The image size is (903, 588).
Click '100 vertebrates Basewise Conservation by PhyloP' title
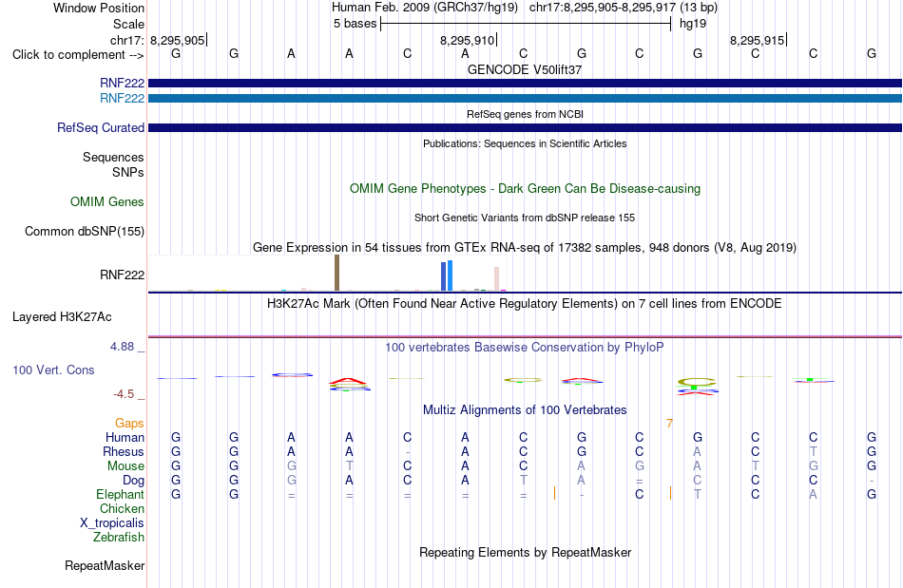(525, 347)
